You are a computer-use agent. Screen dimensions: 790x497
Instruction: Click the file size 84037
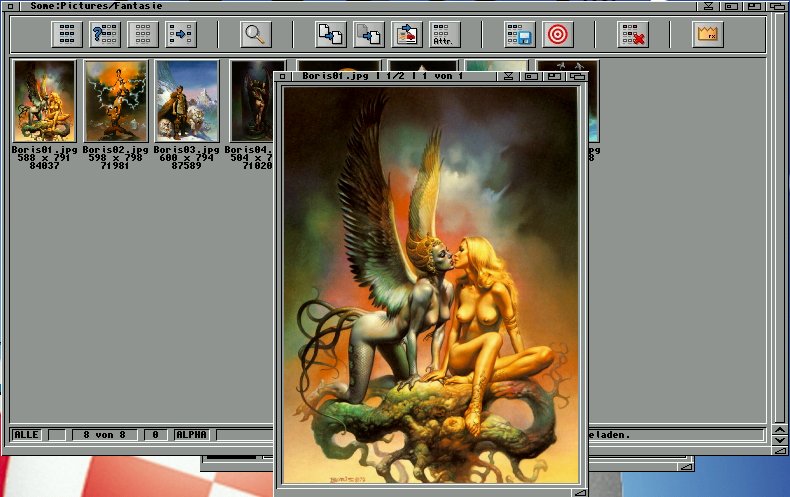click(44, 165)
